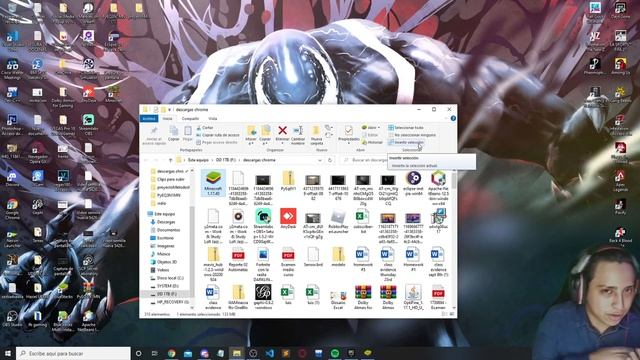Select the Minecraft 1.17.40 BlueStacks file
Viewport: 640px width, 360px height.
[213, 183]
